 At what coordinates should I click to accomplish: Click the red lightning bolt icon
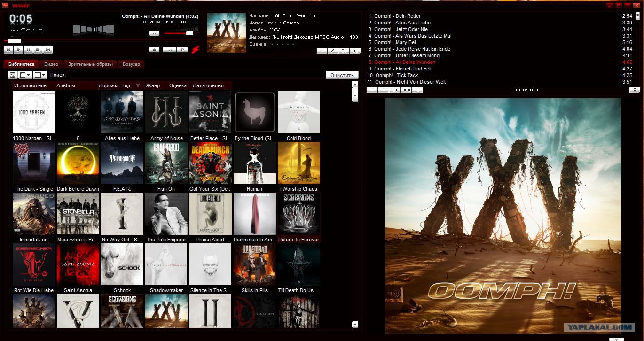(x=195, y=49)
